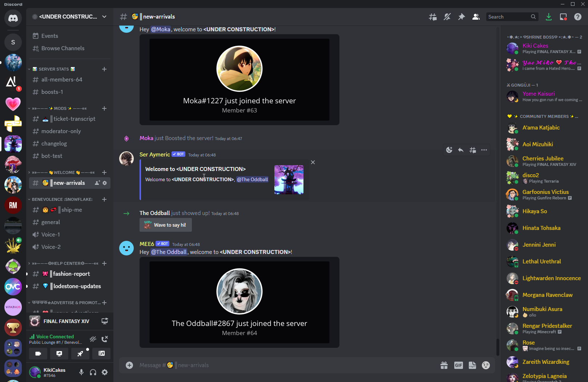Click @The Oddball mention in MEE6 message
This screenshot has width=588, height=382.
pos(169,252)
